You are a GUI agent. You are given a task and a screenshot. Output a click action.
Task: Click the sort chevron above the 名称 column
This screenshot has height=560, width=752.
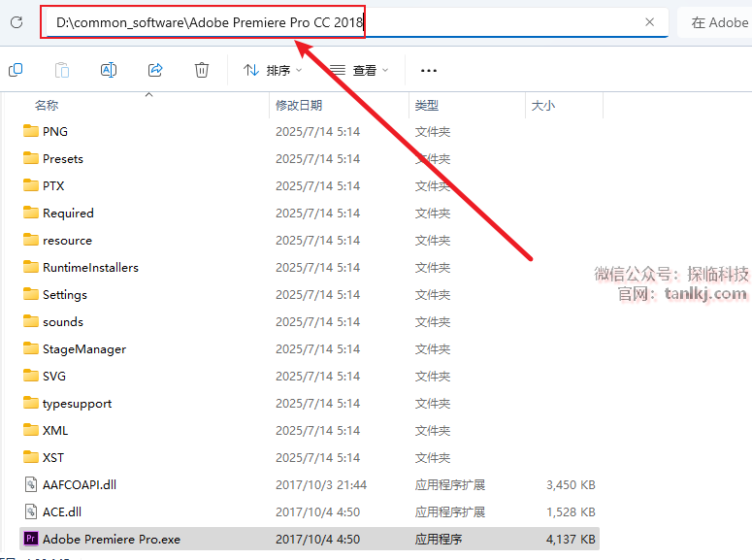coord(148,94)
